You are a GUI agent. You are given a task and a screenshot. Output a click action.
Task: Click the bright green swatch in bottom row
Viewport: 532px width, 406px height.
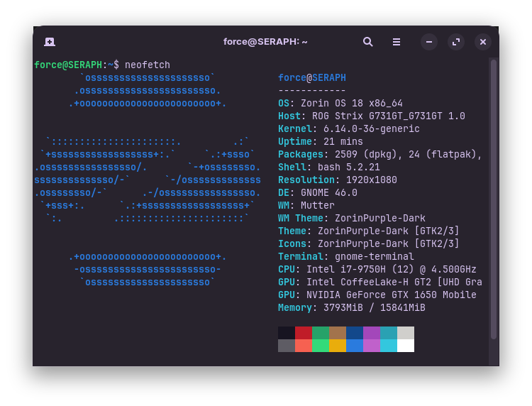click(x=321, y=346)
